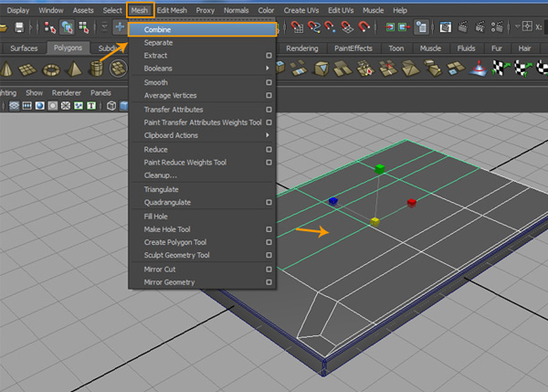Create a polygon cone from shelf

coord(6,69)
